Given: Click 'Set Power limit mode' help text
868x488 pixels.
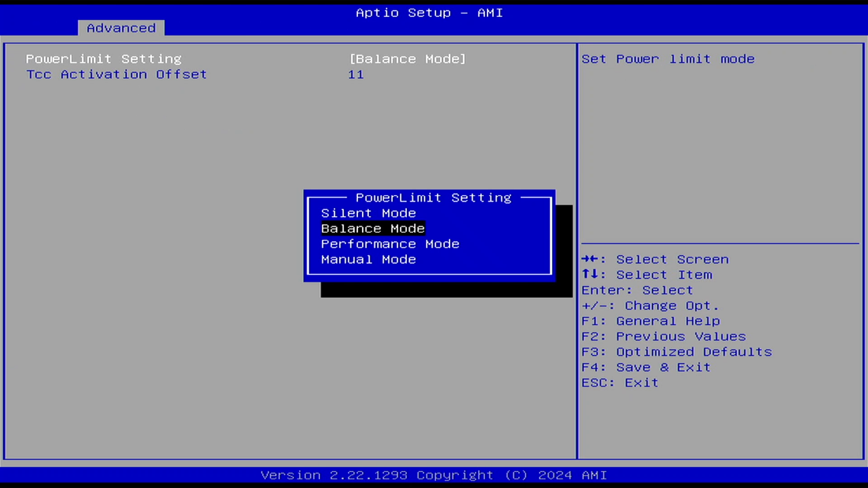Looking at the screenshot, I should pos(668,59).
